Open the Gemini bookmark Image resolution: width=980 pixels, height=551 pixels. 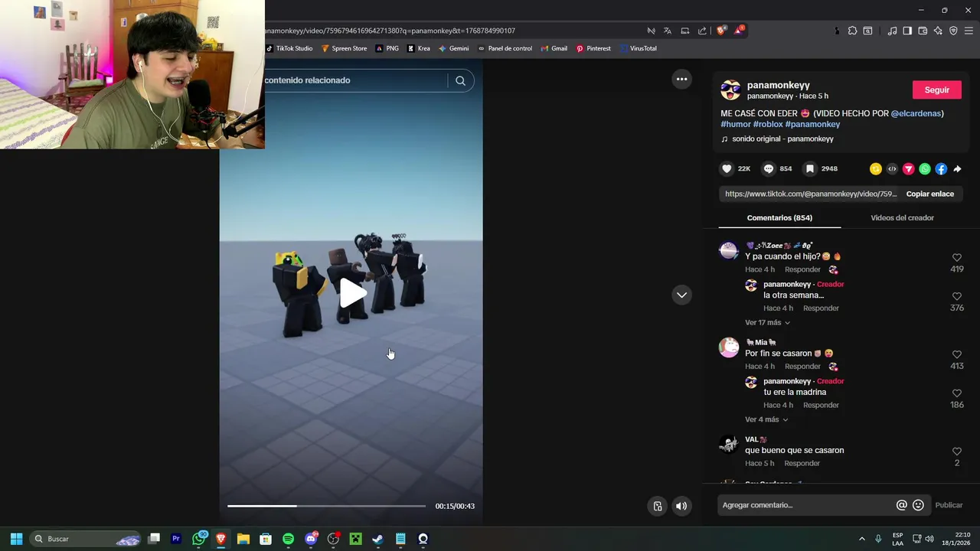[453, 48]
